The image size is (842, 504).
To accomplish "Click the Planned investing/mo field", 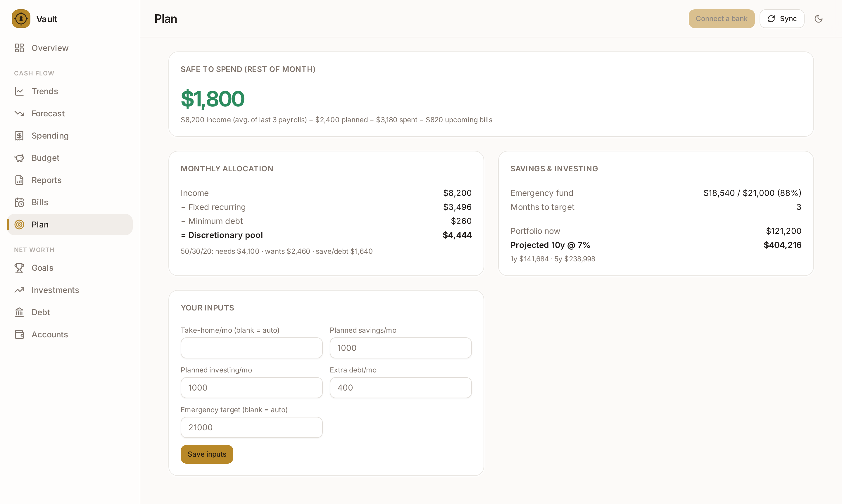I will (251, 388).
